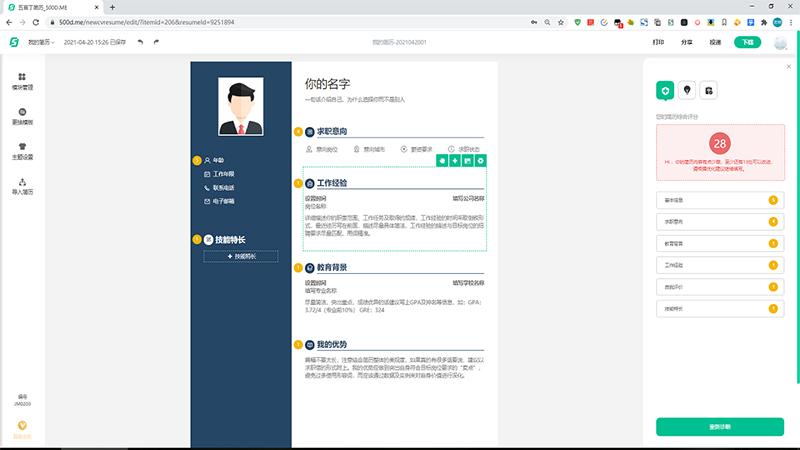Click the plus icon above 工作经验 section
800x450 pixels.
(455, 160)
